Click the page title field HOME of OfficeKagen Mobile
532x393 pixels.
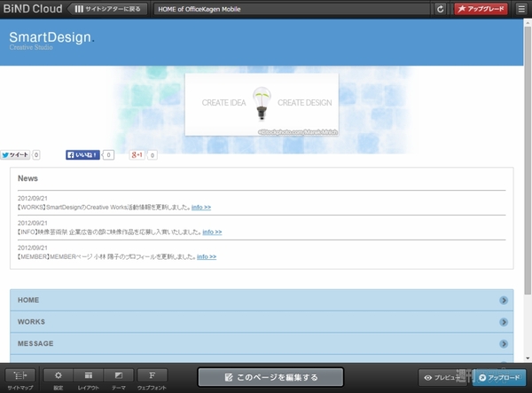point(292,9)
